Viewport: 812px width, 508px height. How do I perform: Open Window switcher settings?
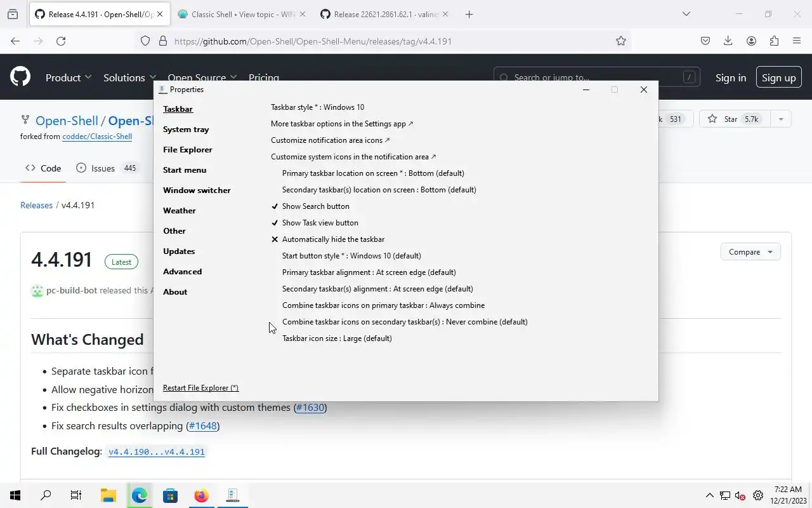[197, 190]
